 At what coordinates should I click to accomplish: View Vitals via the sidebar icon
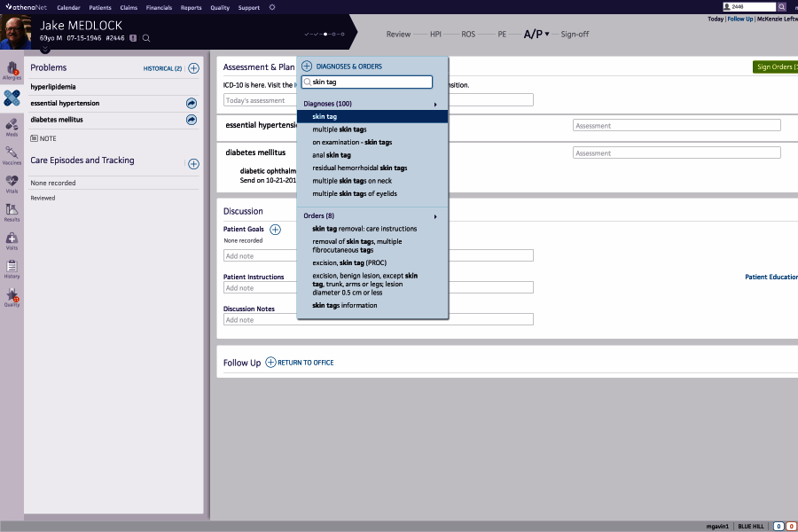point(11,181)
